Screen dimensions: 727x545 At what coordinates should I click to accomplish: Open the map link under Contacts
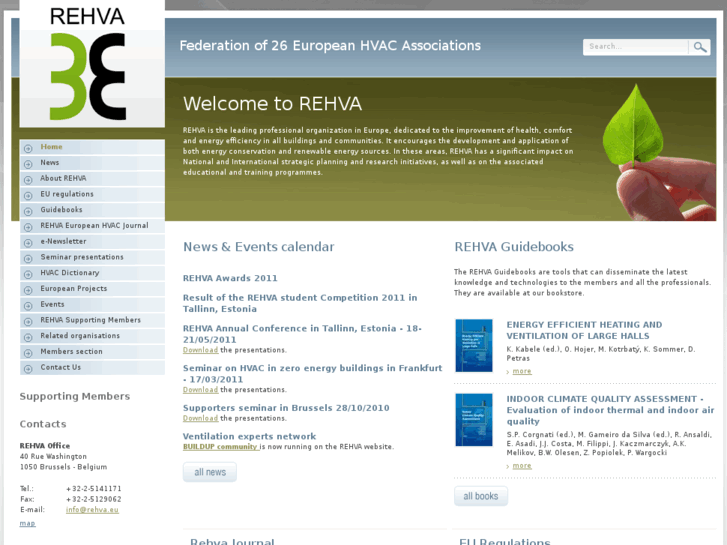[x=27, y=523]
